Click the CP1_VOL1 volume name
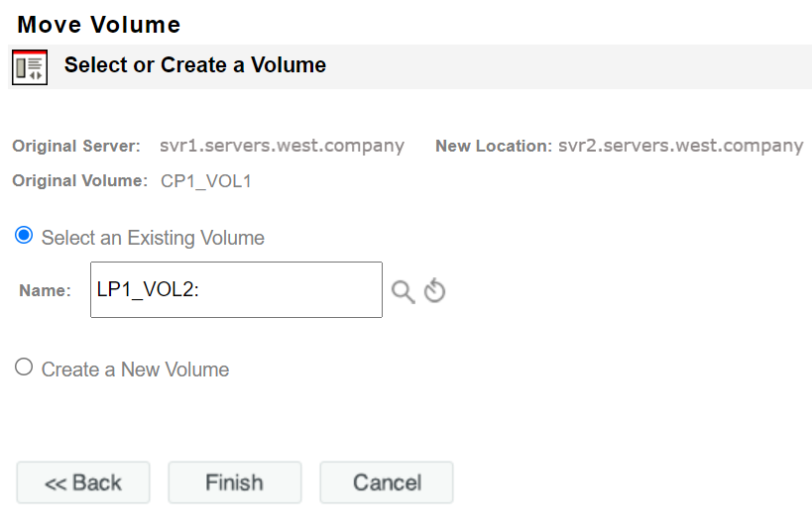 tap(205, 181)
